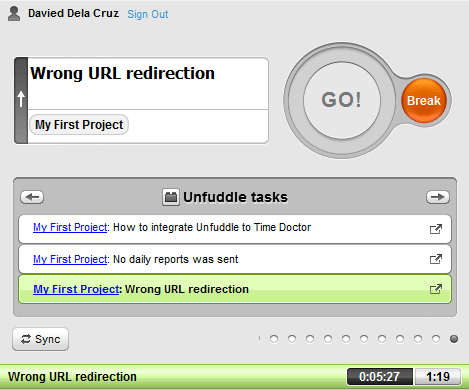Click the My First Project tag
Screen dimensions: 469x390
79,125
